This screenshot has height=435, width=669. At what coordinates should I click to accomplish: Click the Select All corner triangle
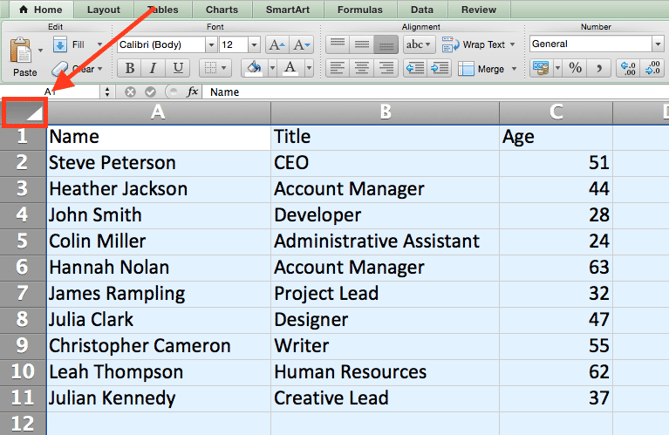24,113
